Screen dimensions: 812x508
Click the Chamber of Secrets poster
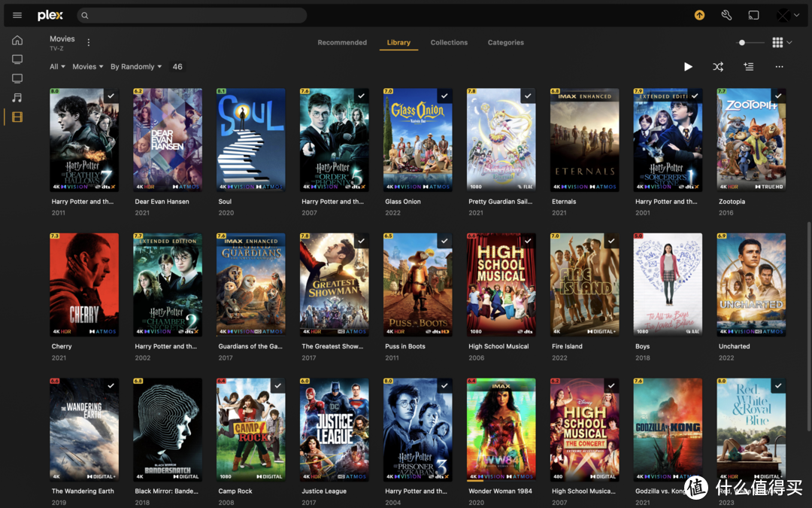[167, 284]
